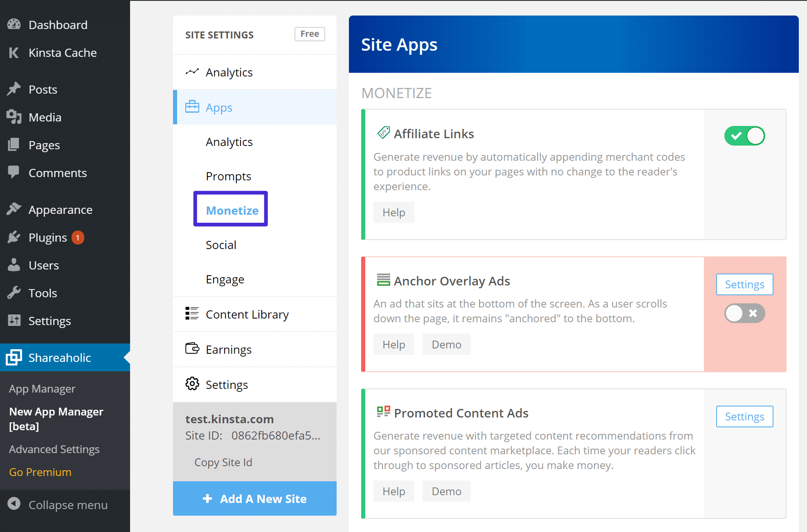Click Settings button for Anchor Overlay Ads

click(744, 284)
